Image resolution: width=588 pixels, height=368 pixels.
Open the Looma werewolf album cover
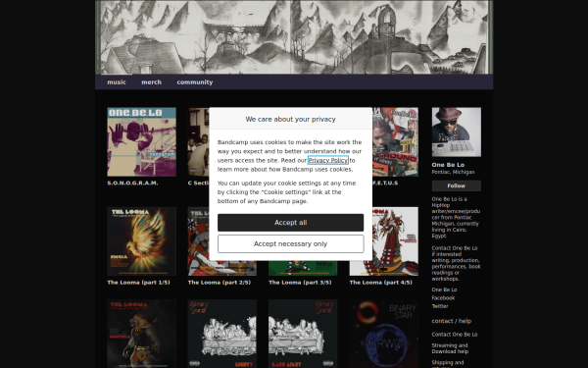pos(141,334)
